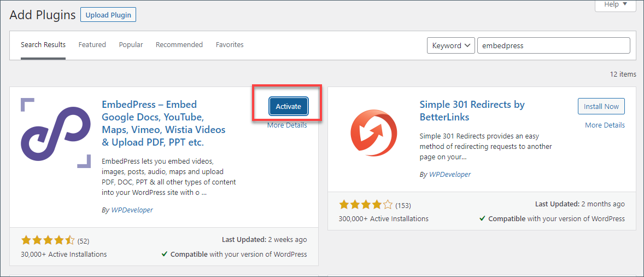Switch to the Featured tab
This screenshot has height=277, width=644.
tap(92, 45)
